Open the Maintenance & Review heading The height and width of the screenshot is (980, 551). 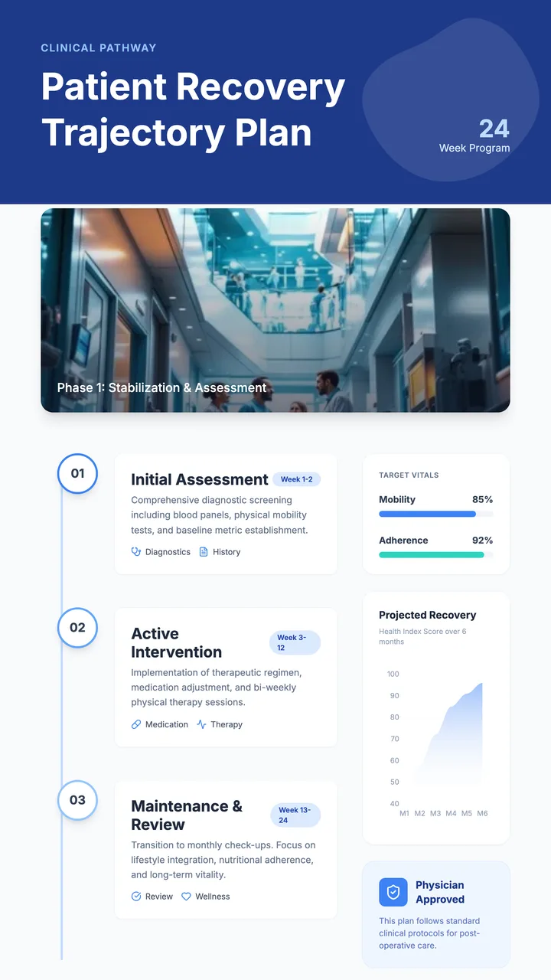tap(187, 815)
